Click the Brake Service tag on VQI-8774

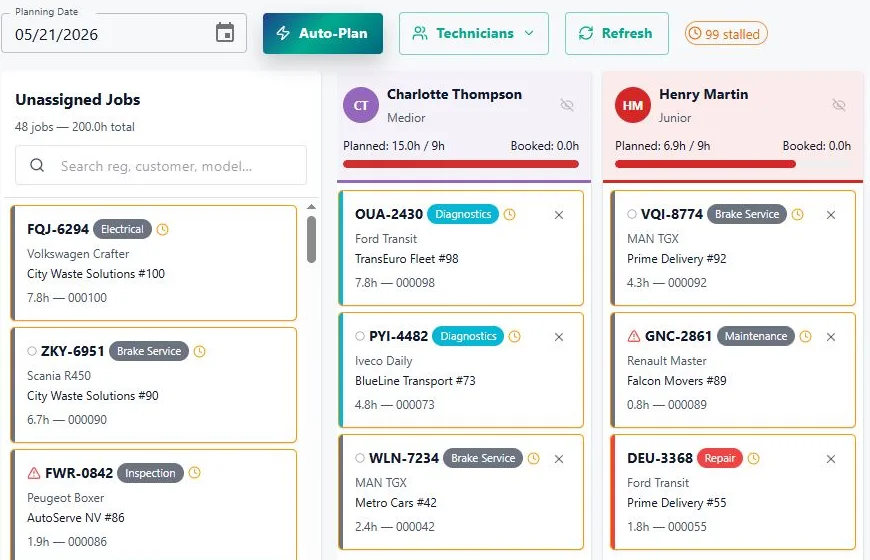747,214
